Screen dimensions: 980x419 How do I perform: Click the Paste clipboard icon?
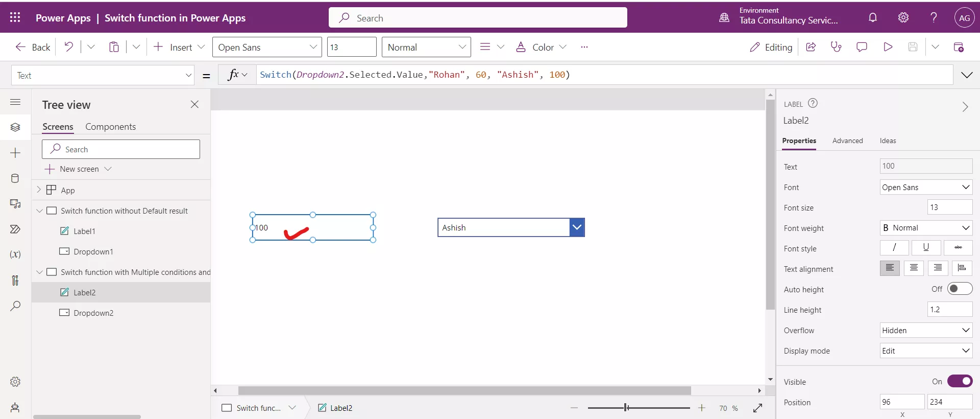tap(114, 47)
